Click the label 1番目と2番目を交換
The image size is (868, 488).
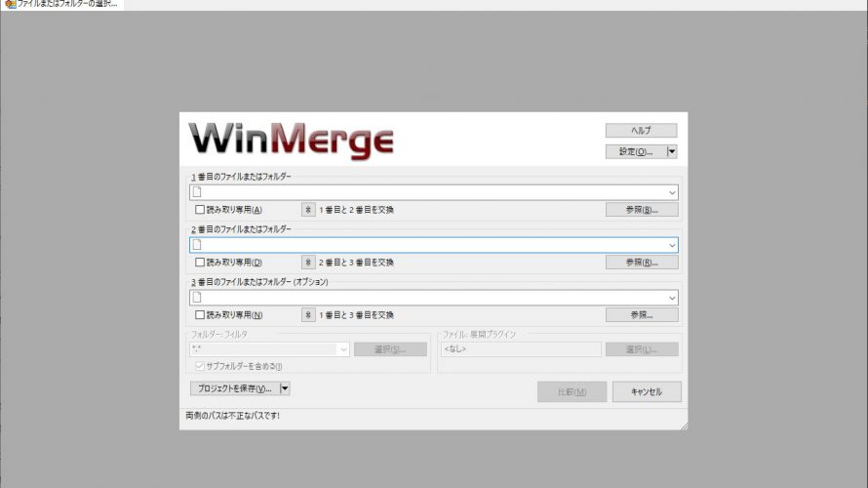356,210
